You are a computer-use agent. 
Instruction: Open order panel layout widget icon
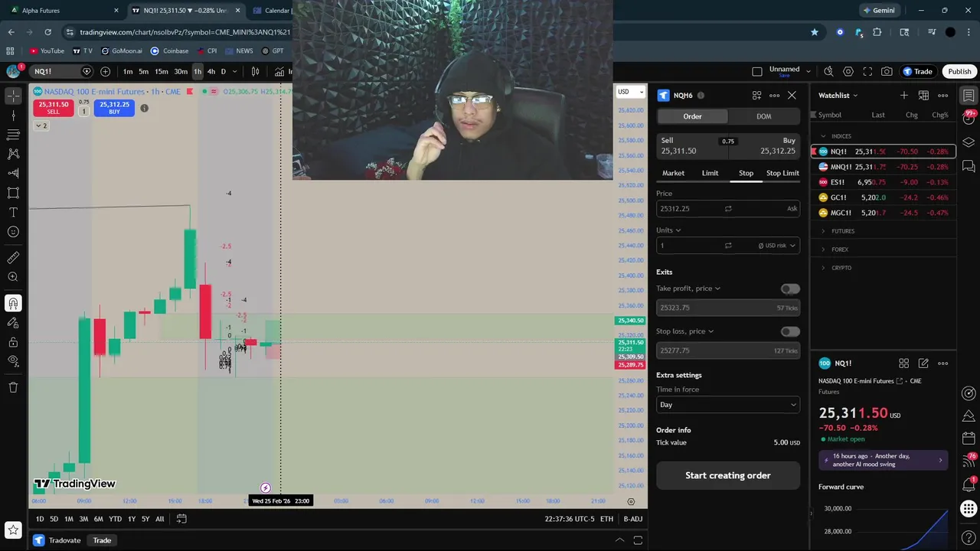(x=756, y=95)
